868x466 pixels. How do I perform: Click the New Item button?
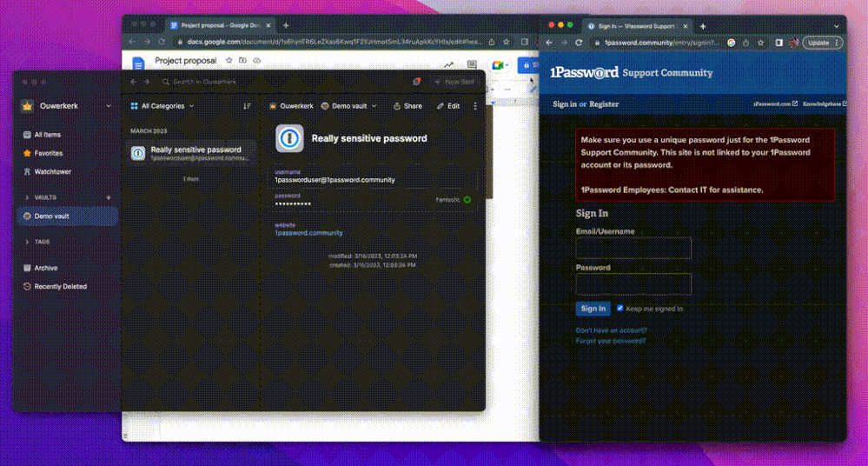click(x=454, y=82)
